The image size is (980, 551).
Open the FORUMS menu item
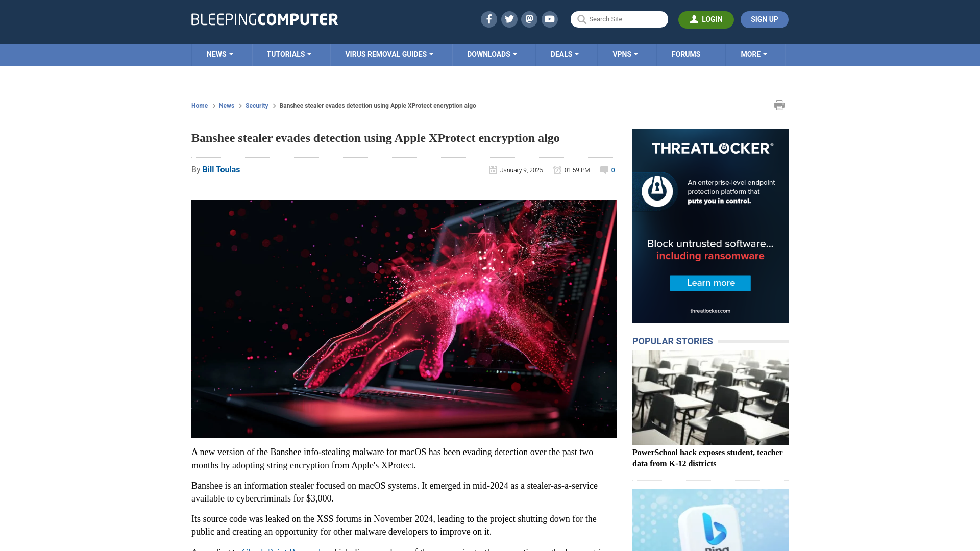click(686, 54)
